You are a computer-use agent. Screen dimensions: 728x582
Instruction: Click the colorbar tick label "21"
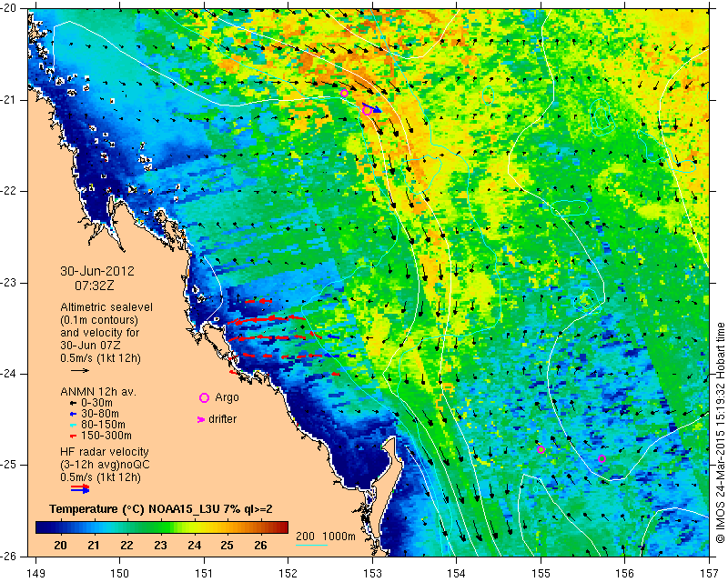(x=94, y=545)
